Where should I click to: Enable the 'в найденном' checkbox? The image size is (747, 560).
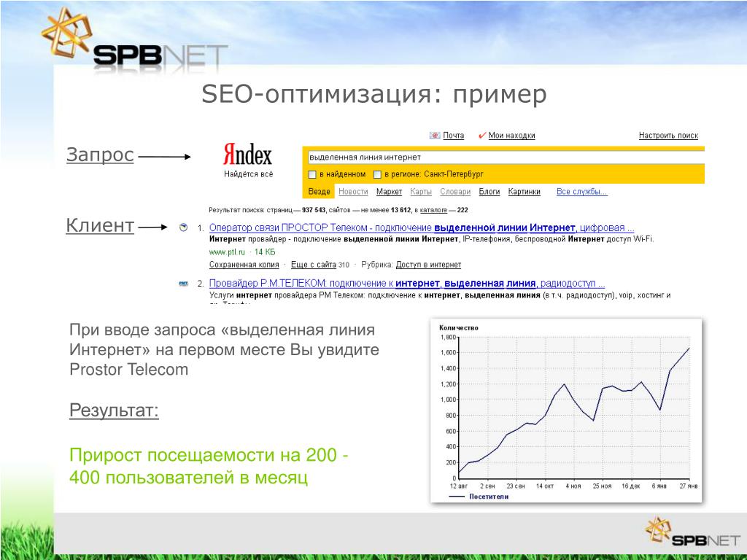312,175
